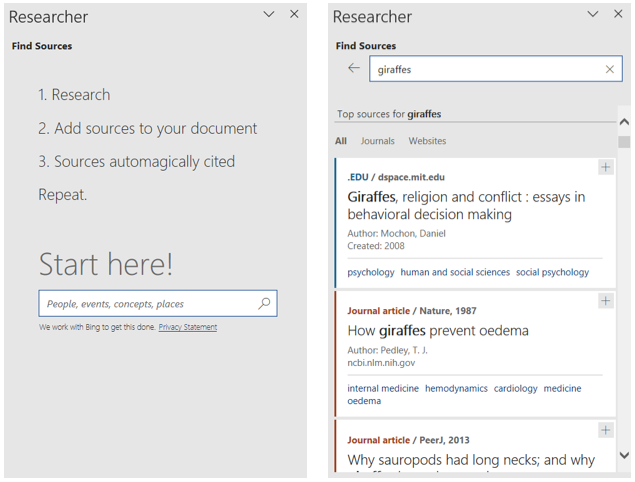Click the psychology tag
Viewport: 635px width, 482px height.
371,272
